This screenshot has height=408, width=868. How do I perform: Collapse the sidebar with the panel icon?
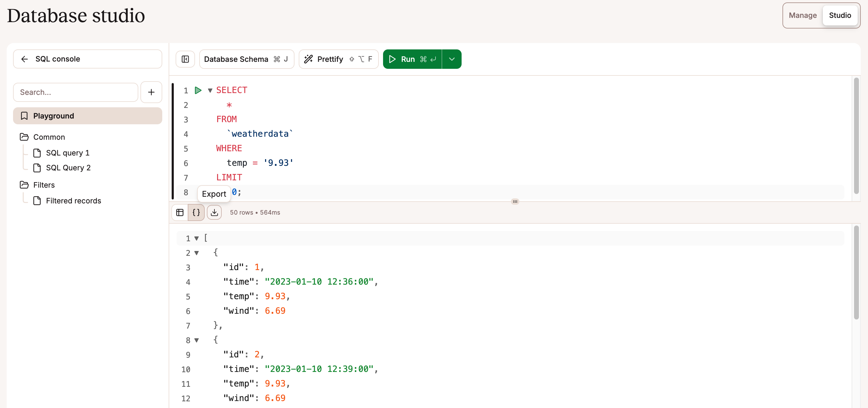tap(185, 59)
